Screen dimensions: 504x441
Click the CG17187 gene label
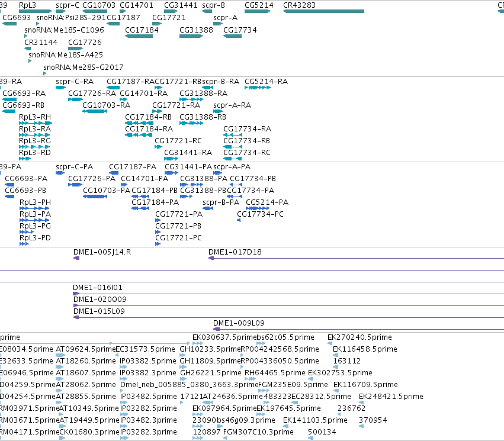coord(123,17)
